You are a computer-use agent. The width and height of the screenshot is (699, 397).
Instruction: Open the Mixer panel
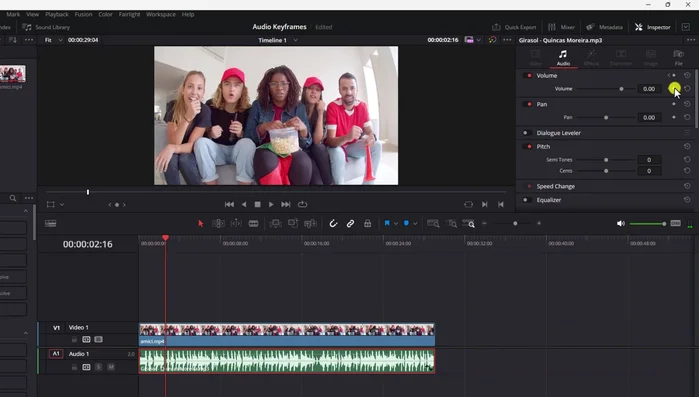tap(561, 27)
